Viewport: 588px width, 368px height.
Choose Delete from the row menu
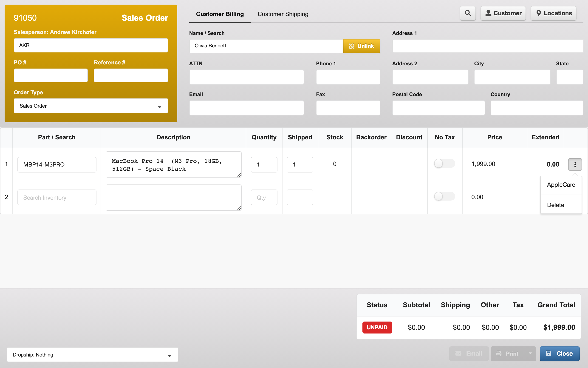pyautogui.click(x=561, y=205)
